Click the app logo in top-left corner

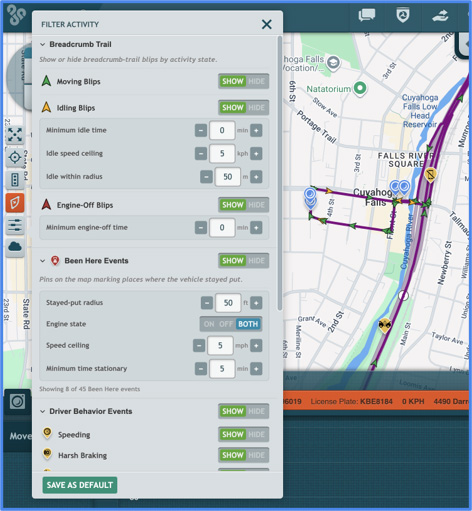(16, 15)
